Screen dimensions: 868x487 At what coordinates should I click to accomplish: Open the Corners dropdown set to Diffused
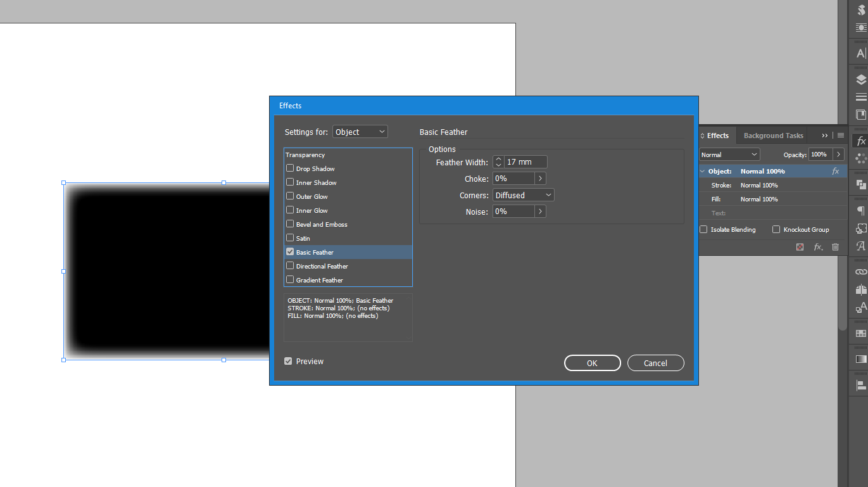tap(524, 195)
